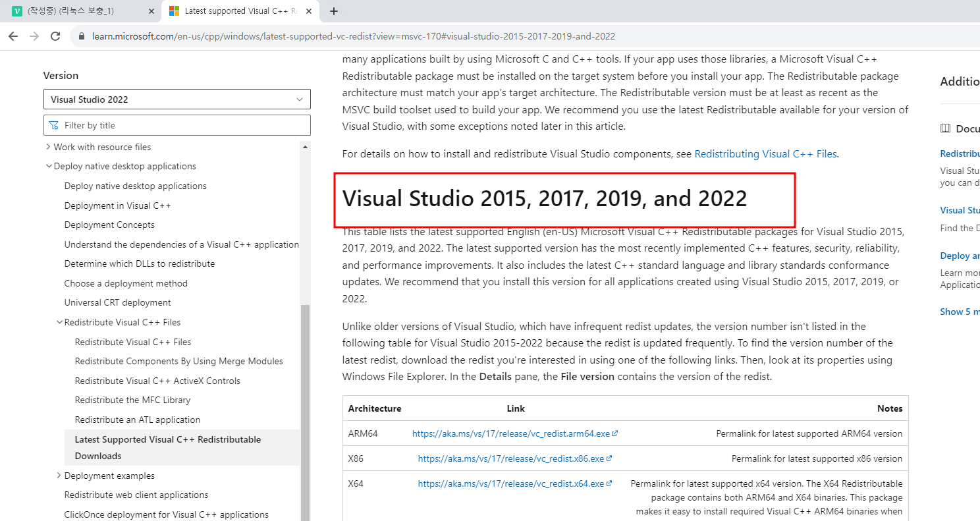The width and height of the screenshot is (980, 521).
Task: Click external-link icon beside x86 link
Action: 609,458
